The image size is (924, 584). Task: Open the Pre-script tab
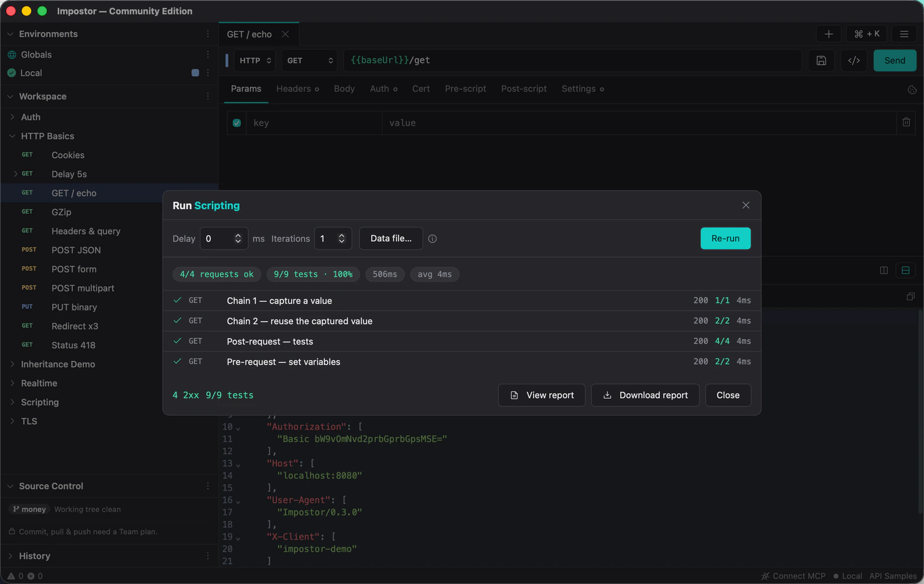[x=465, y=89]
